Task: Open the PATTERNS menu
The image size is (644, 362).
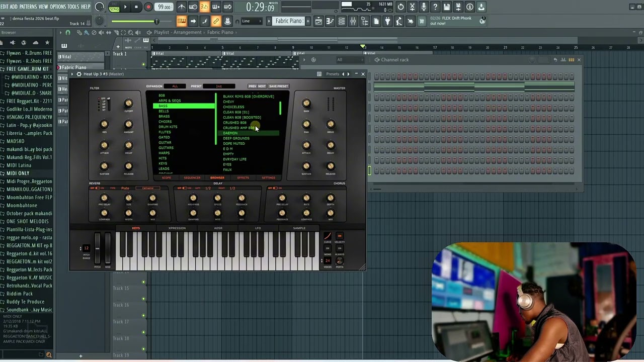Action: (x=28, y=7)
